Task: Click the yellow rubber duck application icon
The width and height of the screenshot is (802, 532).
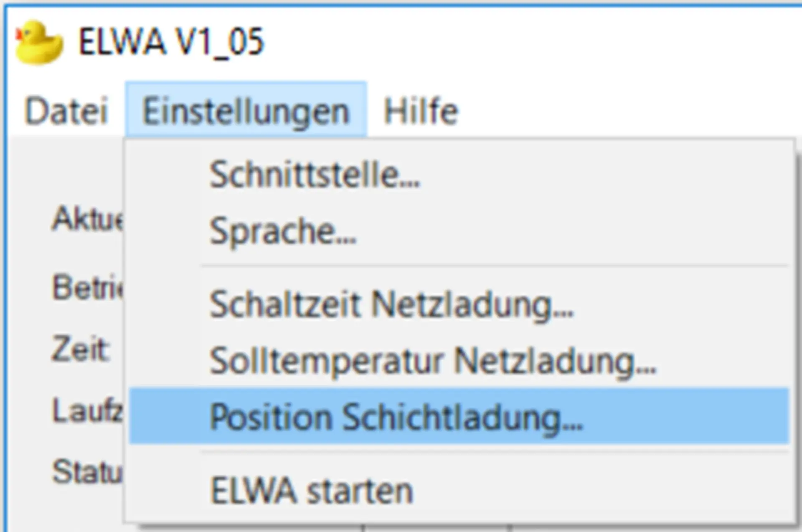Action: coord(39,43)
